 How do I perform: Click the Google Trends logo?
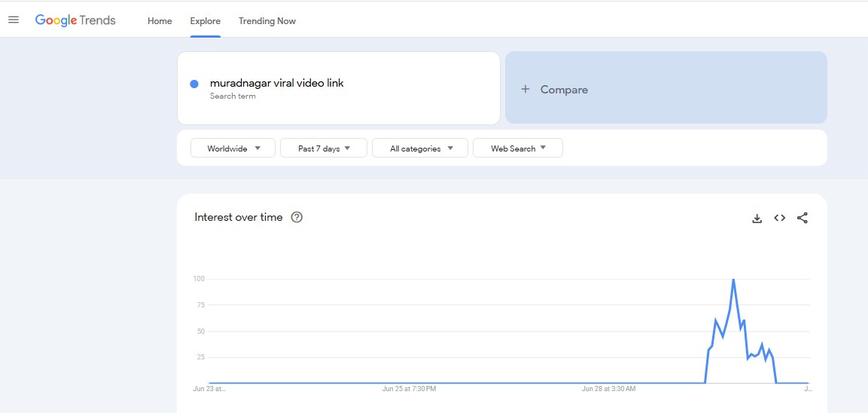pyautogui.click(x=75, y=20)
